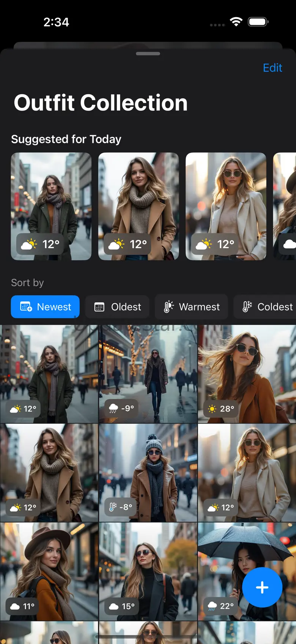Viewport: 296px width, 644px height.
Task: Open the black turtleneck outfit at 15°
Action: (148, 571)
